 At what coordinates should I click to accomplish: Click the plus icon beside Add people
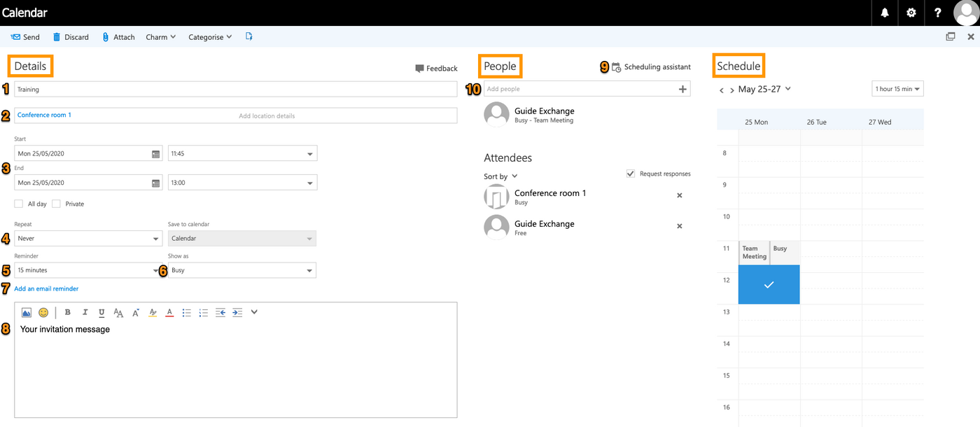(x=682, y=89)
